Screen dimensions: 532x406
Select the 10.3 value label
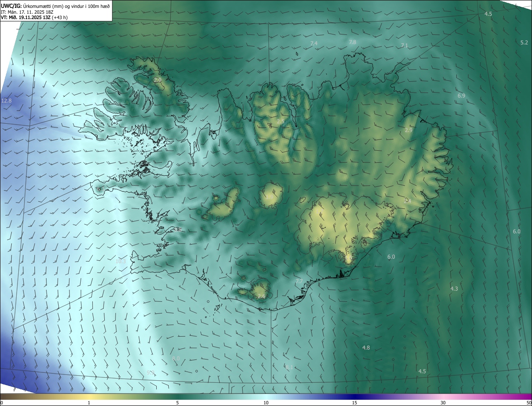tap(121, 262)
